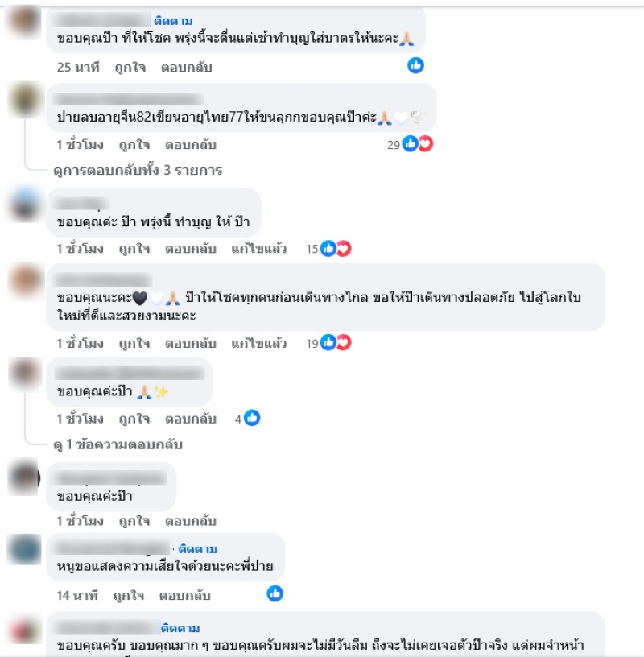Expand ดูการตอบกลับทั้ง 3 รายการ replies
This screenshot has height=657, width=644.
click(x=138, y=171)
